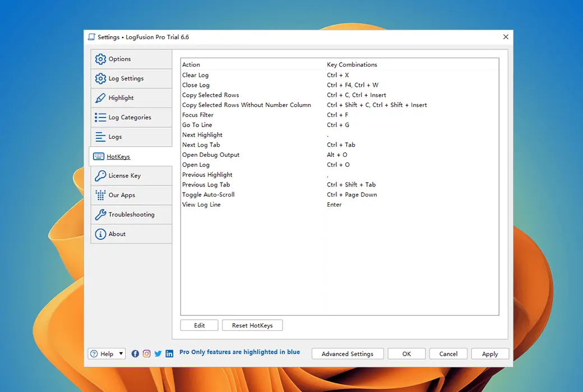This screenshot has height=392, width=583.
Task: Select the Focus Filter row
Action: pos(340,115)
